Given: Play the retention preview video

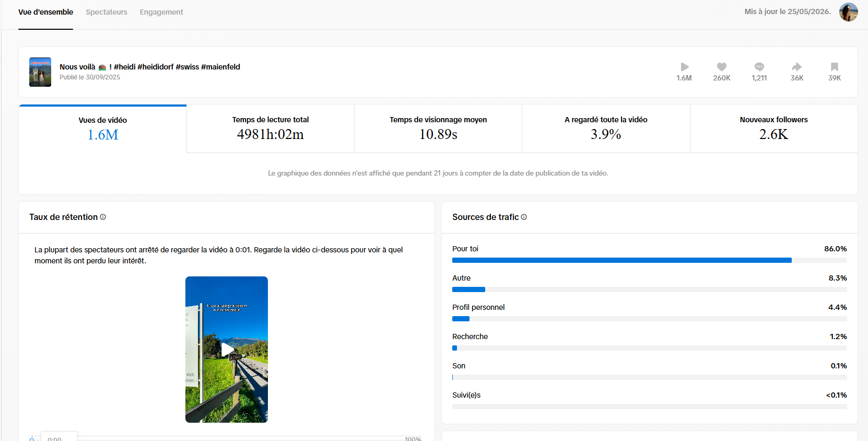Looking at the screenshot, I should pyautogui.click(x=227, y=350).
